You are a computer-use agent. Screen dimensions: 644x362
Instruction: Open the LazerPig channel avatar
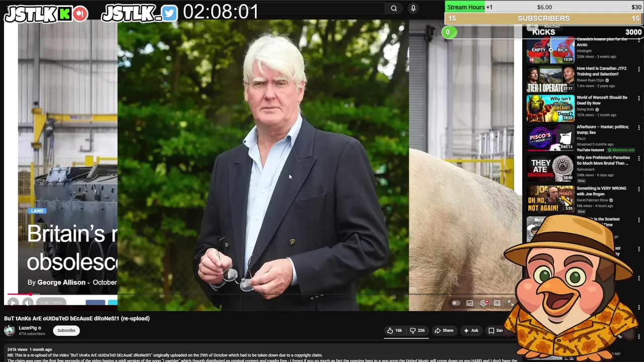(x=10, y=330)
